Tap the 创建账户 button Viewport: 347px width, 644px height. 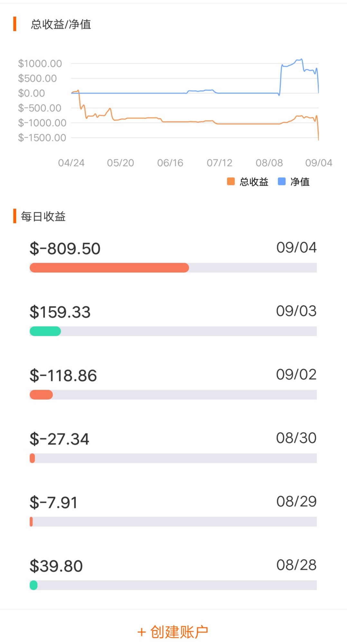173,632
